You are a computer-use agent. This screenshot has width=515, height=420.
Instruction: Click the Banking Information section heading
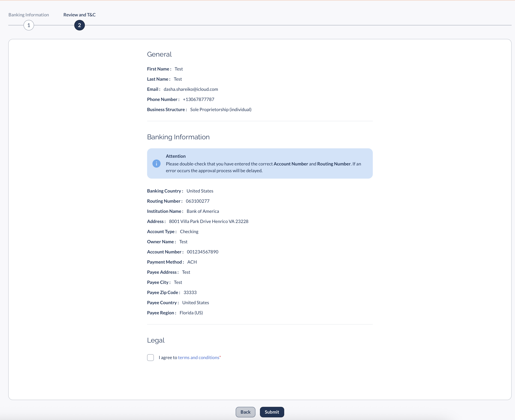(178, 137)
